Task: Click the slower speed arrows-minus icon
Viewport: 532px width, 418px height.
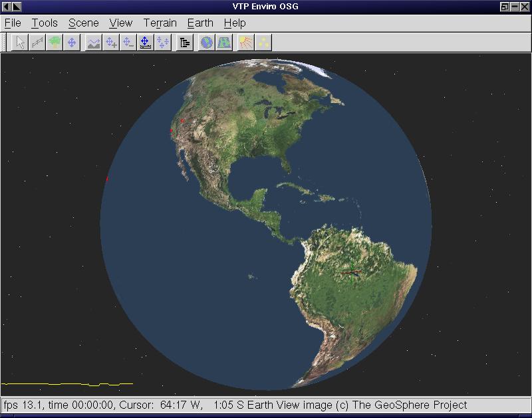Action: [128, 43]
